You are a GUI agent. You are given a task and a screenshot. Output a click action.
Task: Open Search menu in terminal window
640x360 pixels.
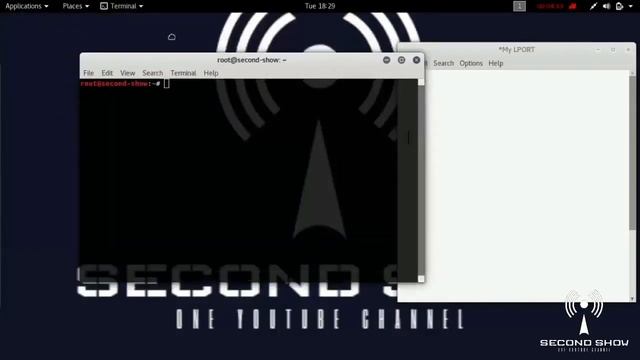pyautogui.click(x=153, y=73)
